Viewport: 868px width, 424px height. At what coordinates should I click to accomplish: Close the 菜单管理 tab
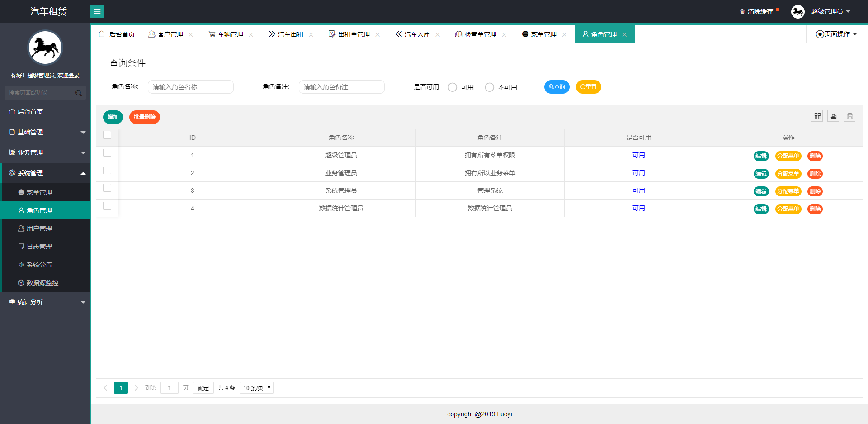564,34
